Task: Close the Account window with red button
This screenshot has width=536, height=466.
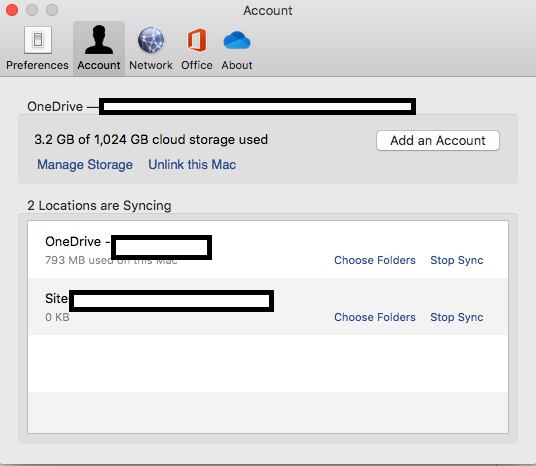Action: pos(12,10)
